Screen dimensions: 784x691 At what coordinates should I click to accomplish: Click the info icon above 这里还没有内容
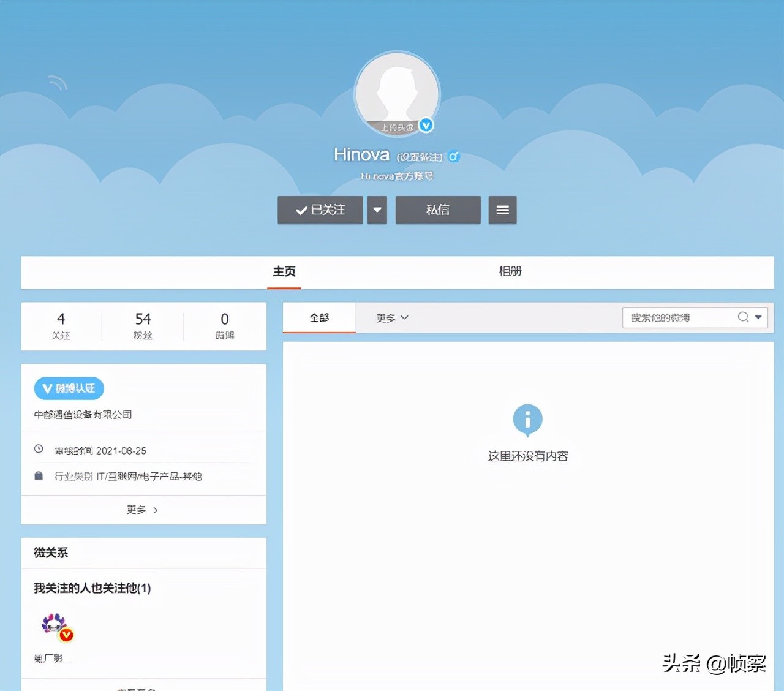pos(527,420)
